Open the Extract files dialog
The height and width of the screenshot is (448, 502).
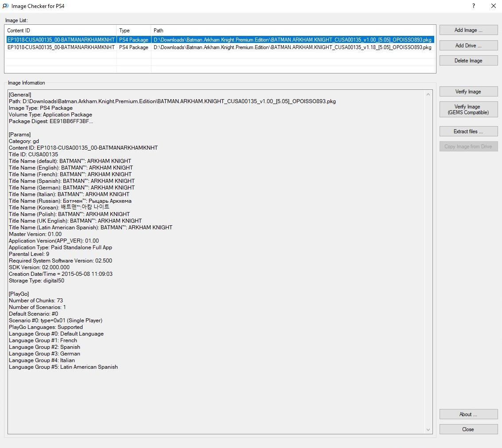point(468,131)
